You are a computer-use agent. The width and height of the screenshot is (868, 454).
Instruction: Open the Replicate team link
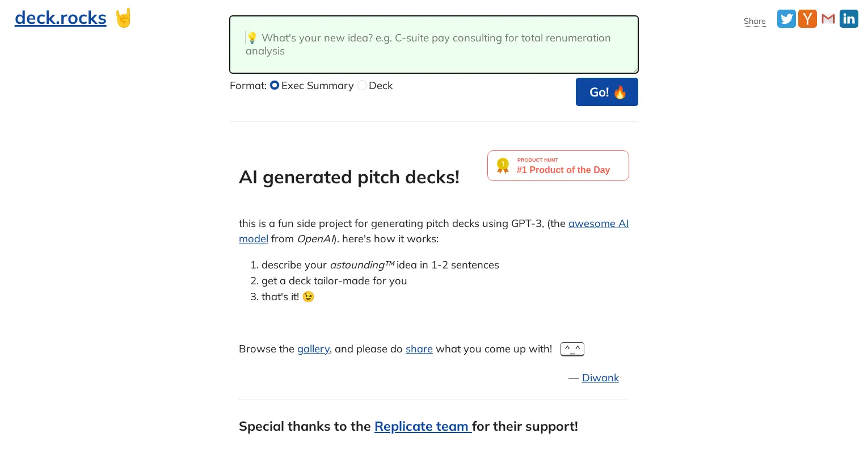point(422,426)
